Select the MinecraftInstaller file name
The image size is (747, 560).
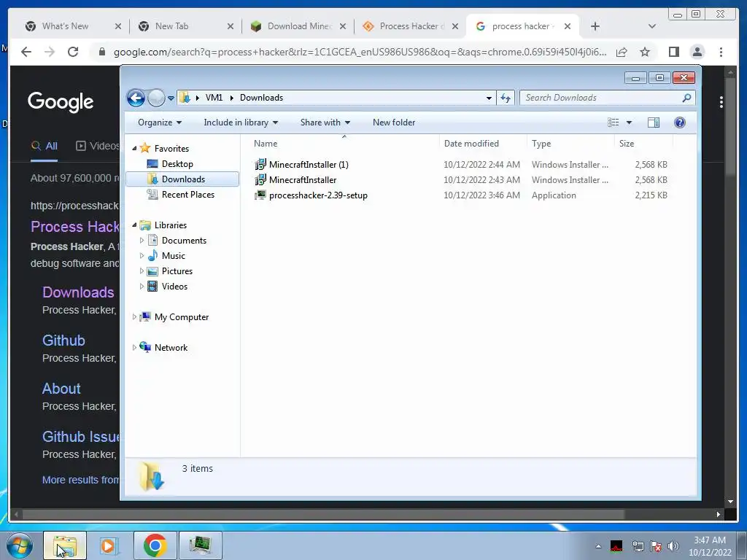point(303,180)
